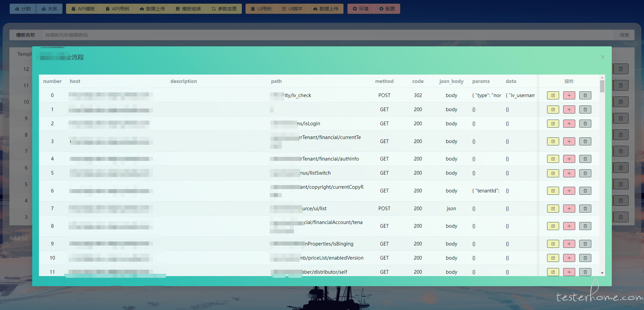Delete row 6 currentCopyR step
This screenshot has width=644, height=310.
585,191
